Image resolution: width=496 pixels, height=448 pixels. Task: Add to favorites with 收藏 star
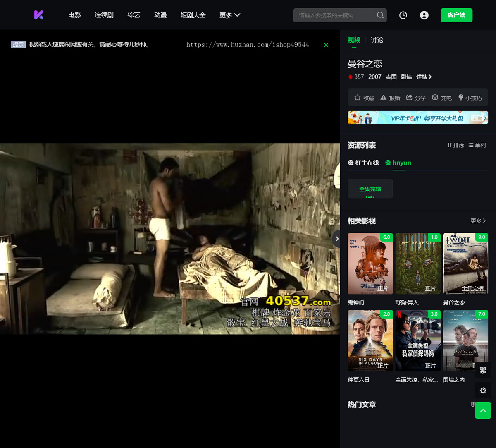364,98
